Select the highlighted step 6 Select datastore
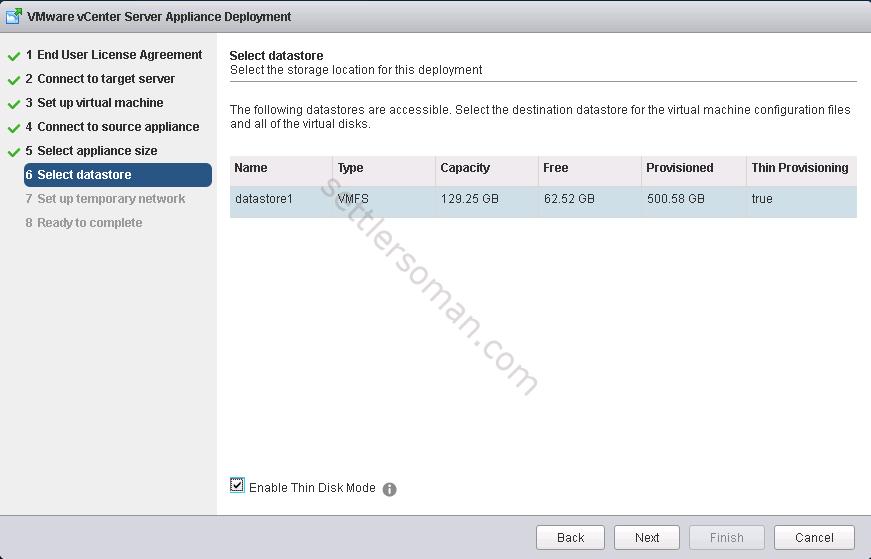This screenshot has width=871, height=559. click(118, 174)
